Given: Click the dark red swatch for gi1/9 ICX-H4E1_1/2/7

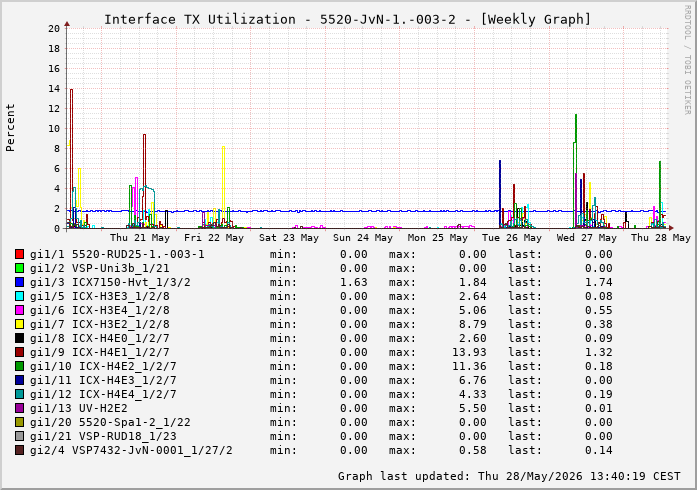Looking at the screenshot, I should click(19, 352).
